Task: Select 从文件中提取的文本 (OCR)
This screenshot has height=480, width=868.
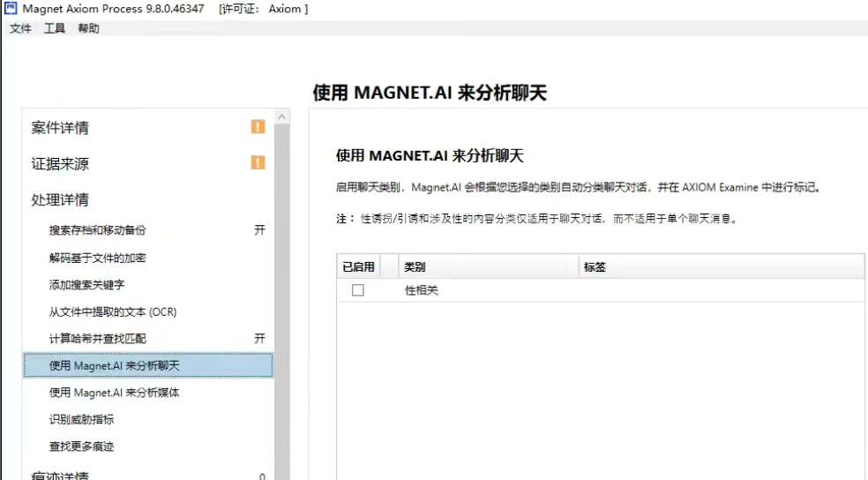Action: [x=113, y=311]
